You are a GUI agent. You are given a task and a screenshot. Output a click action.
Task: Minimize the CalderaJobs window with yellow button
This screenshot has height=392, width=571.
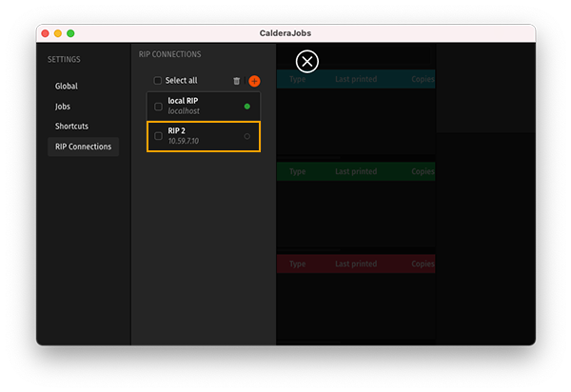pyautogui.click(x=57, y=33)
